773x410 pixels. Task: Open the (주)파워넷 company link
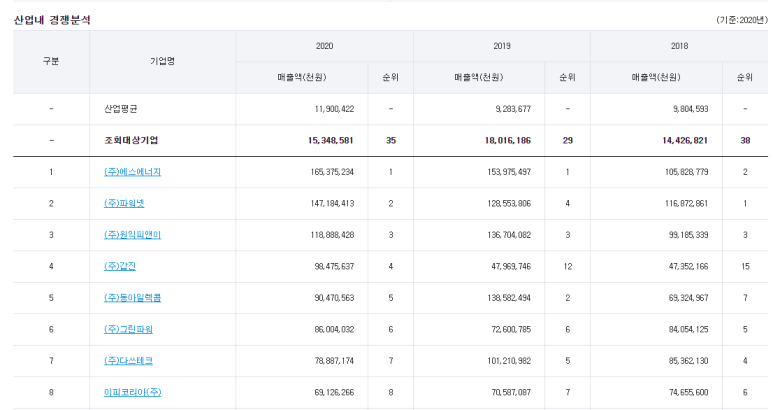coord(124,204)
